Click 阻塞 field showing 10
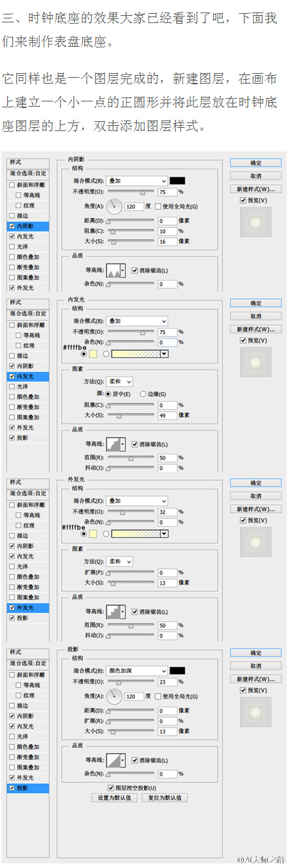The width and height of the screenshot is (288, 868). (x=167, y=231)
